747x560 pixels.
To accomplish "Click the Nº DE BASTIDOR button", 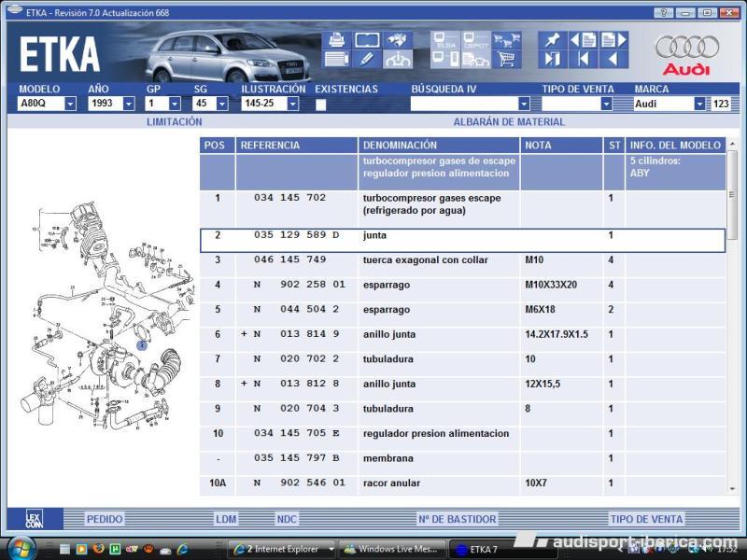I will (457, 519).
